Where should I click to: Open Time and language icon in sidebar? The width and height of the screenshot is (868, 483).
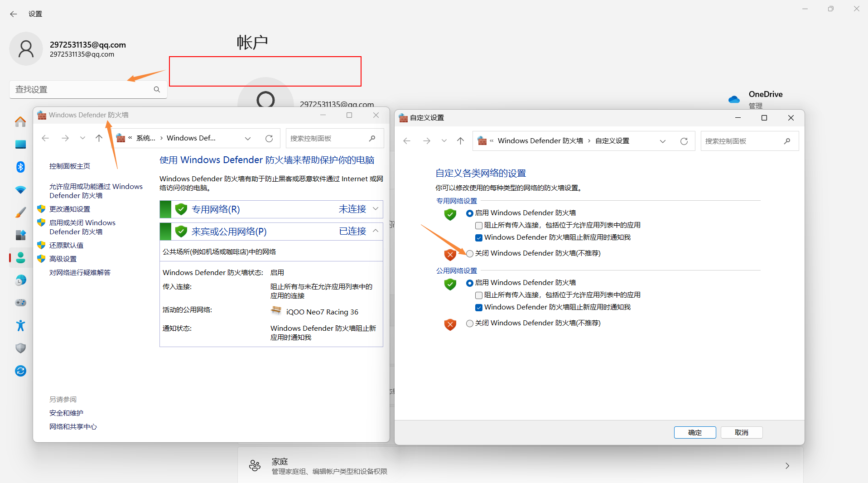point(20,280)
